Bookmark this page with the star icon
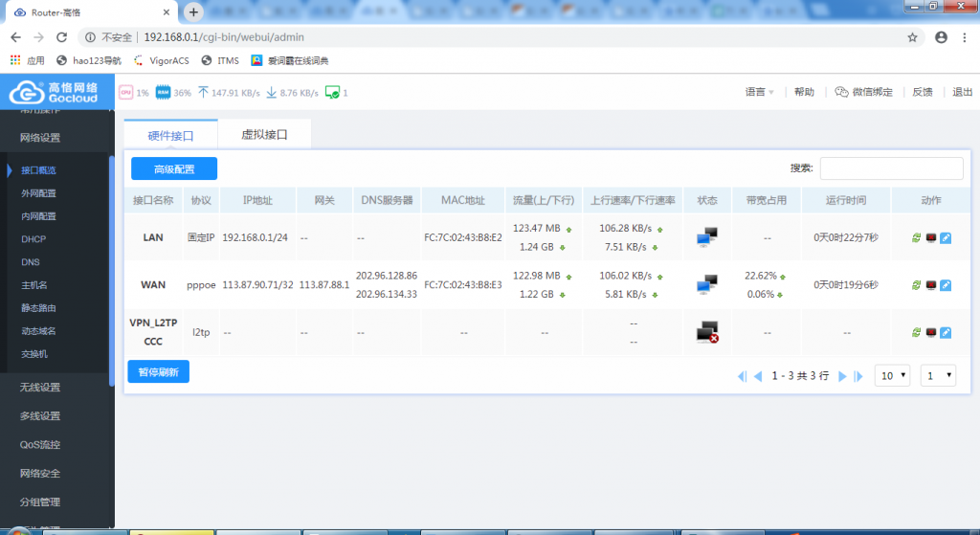 (912, 37)
